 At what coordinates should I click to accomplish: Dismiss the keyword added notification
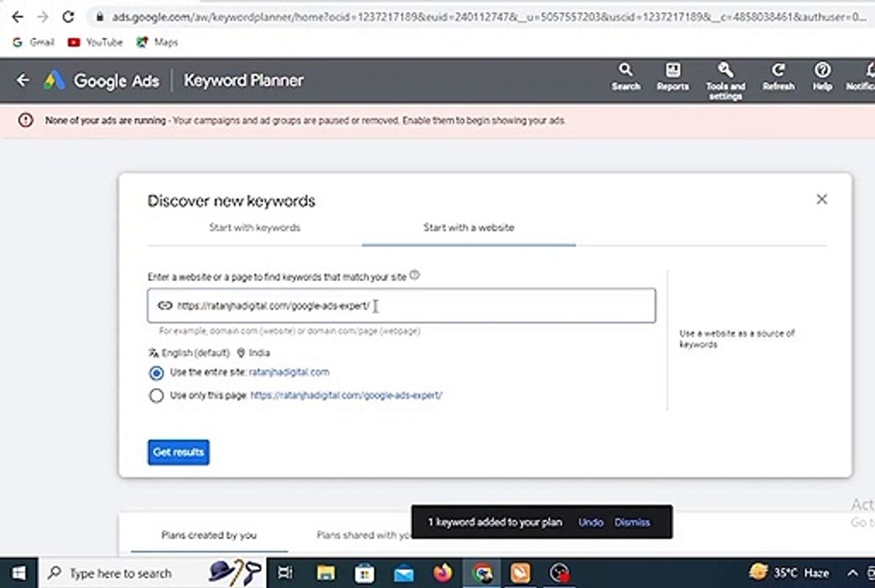[x=632, y=522]
